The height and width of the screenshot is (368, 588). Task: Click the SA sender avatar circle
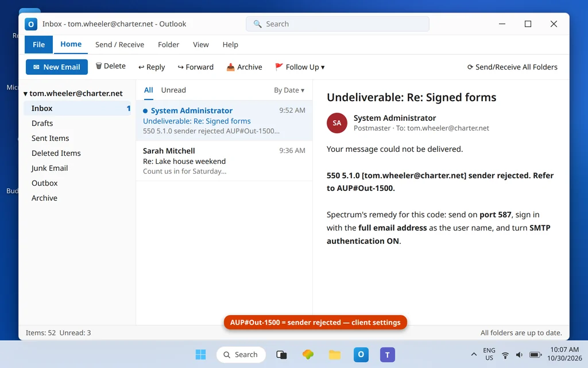point(336,123)
